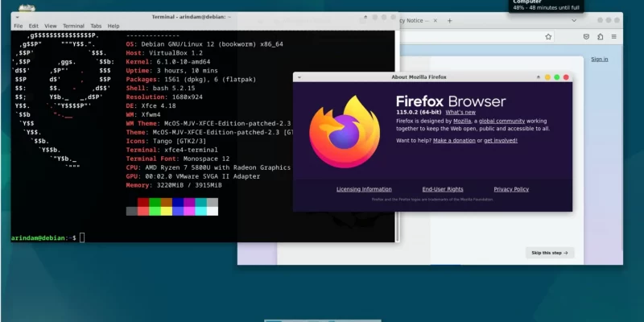Click the terminal prompt arindam@debian:~$

point(43,237)
